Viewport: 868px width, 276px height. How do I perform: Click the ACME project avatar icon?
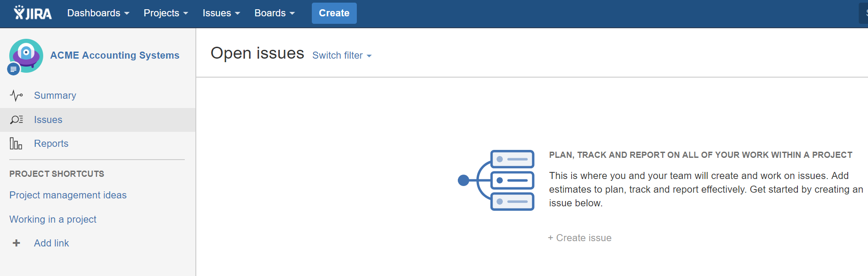(26, 56)
